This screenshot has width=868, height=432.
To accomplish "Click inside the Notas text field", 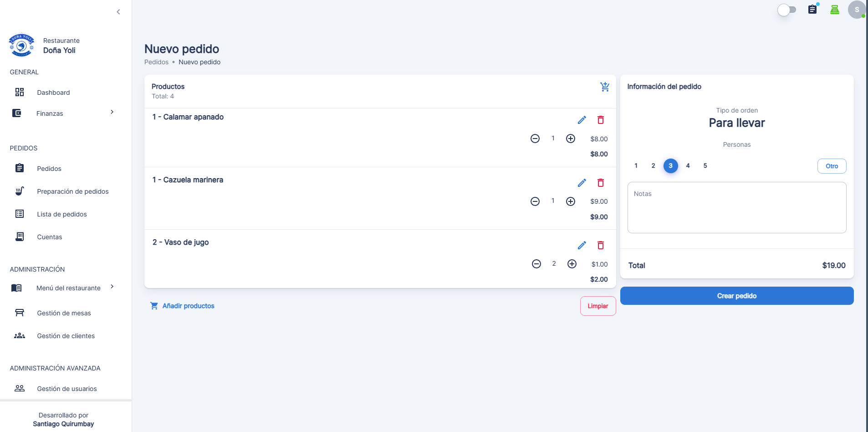I will tap(737, 208).
